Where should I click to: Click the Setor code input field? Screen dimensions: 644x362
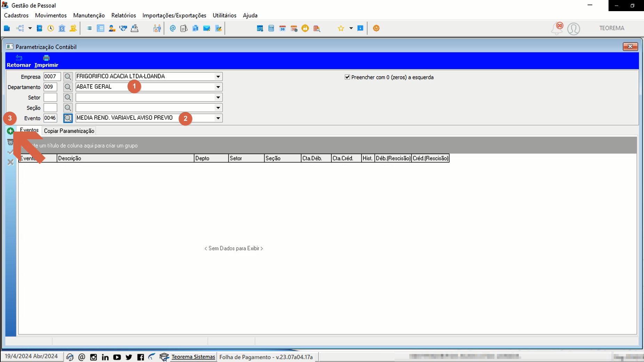coord(50,97)
